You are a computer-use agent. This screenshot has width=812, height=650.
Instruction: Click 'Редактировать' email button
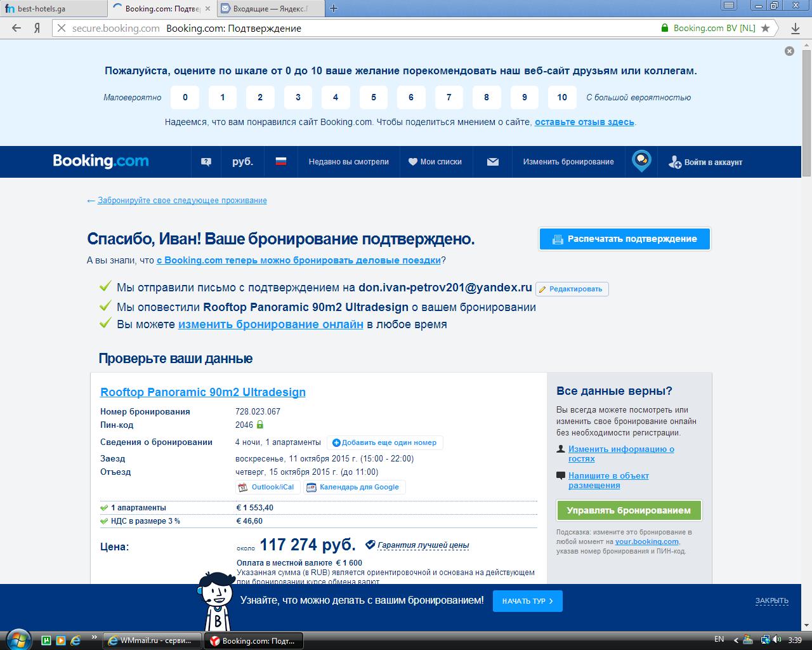[x=572, y=289]
